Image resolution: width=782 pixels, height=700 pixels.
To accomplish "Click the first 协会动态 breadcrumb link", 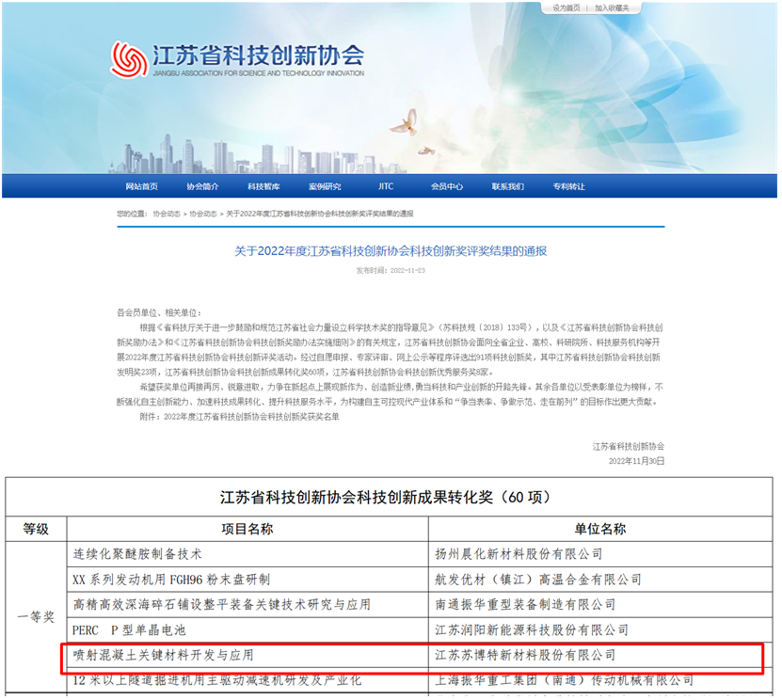I will (167, 214).
